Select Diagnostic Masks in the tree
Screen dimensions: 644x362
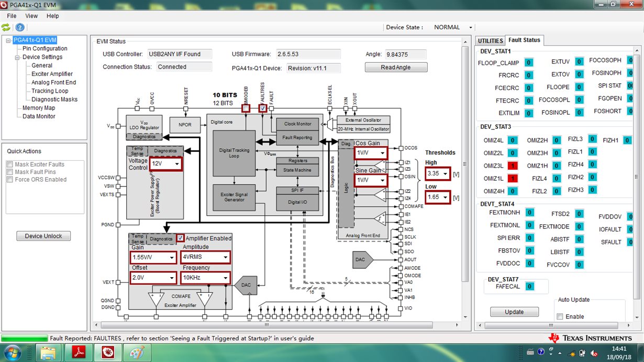click(x=54, y=99)
